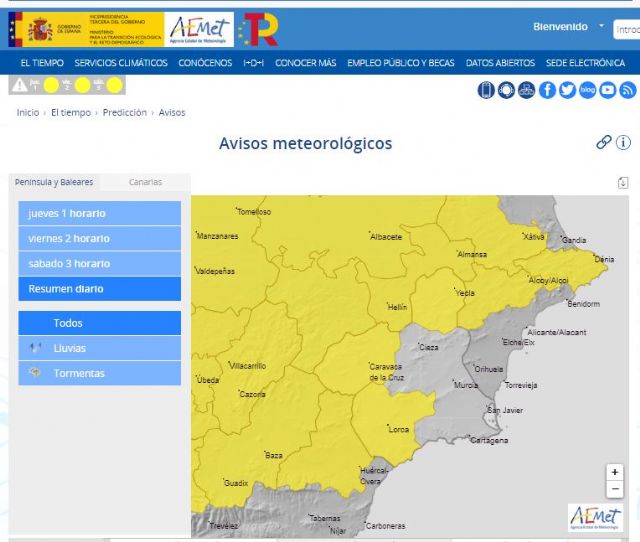Open the CONOCER MÁS menu
The height and width of the screenshot is (542, 640).
pos(306,63)
